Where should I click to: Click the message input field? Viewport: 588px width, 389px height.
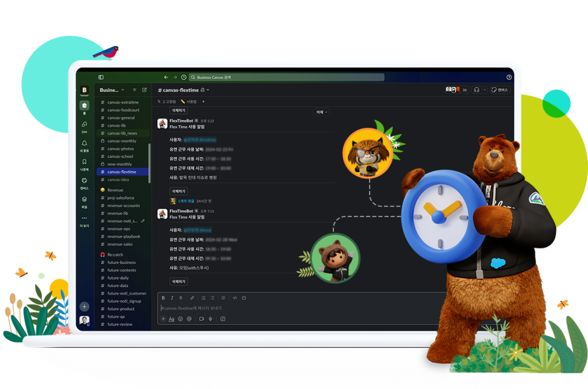point(287,308)
